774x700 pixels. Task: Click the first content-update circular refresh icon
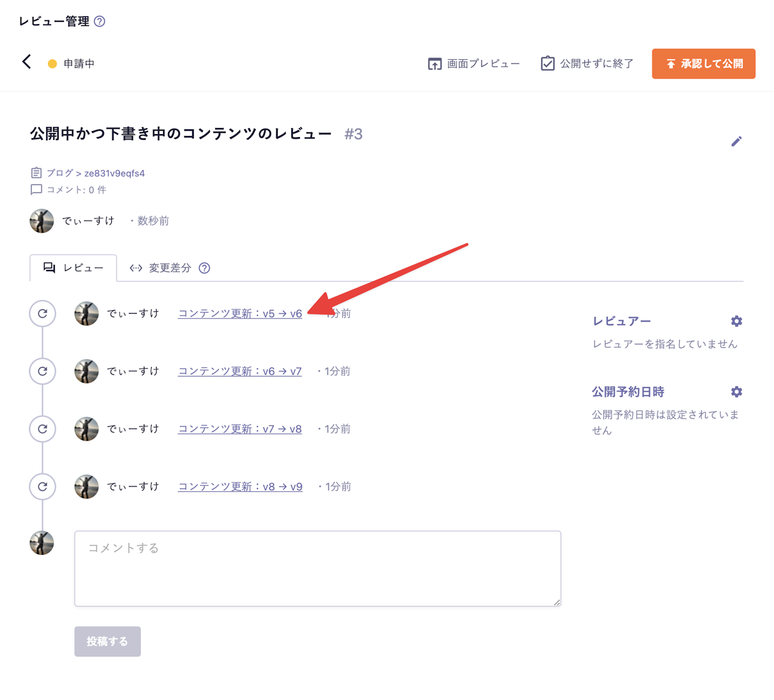click(42, 314)
